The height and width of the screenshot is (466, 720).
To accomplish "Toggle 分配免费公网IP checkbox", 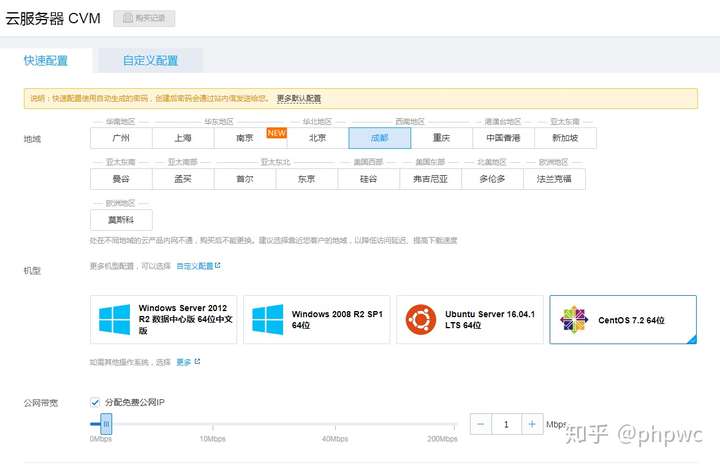I will coord(95,403).
